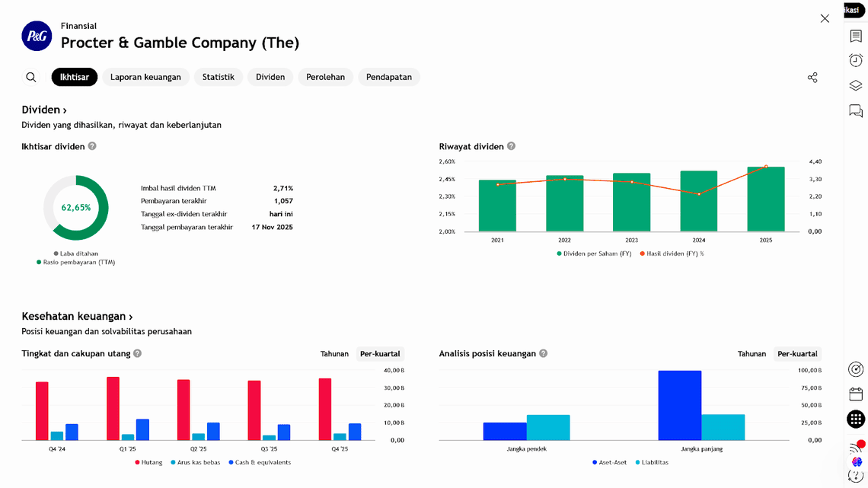
Task: Expand the Dividen section heading
Action: click(x=44, y=110)
